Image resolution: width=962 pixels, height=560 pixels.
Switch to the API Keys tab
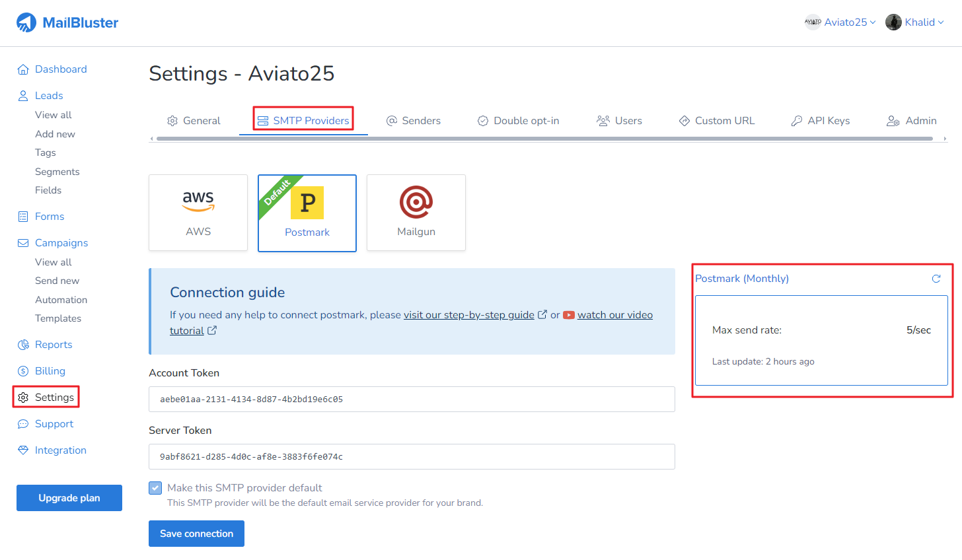821,121
